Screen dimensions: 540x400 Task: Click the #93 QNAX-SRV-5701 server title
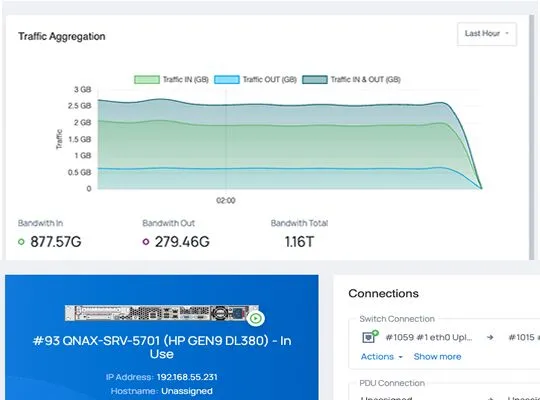pyautogui.click(x=162, y=347)
